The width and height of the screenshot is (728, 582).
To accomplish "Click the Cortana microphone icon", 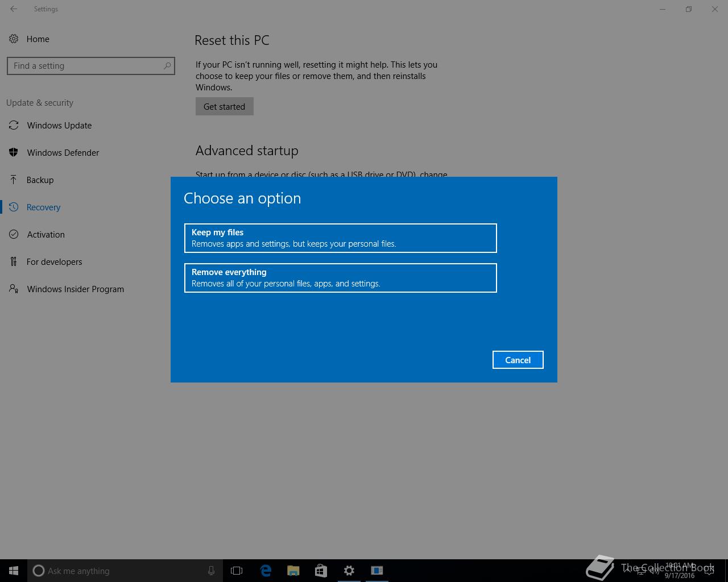I will point(211,571).
